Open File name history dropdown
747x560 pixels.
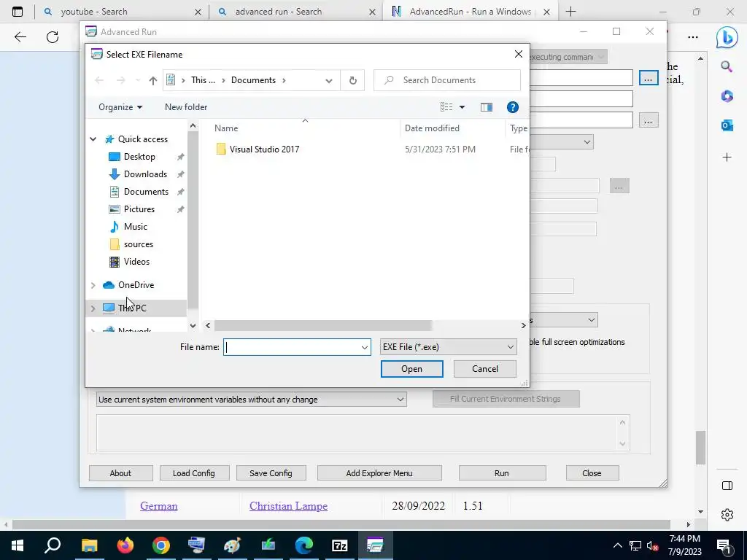point(365,347)
